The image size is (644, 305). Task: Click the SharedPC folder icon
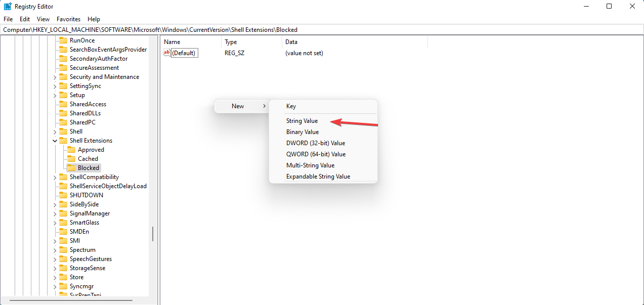tap(63, 122)
